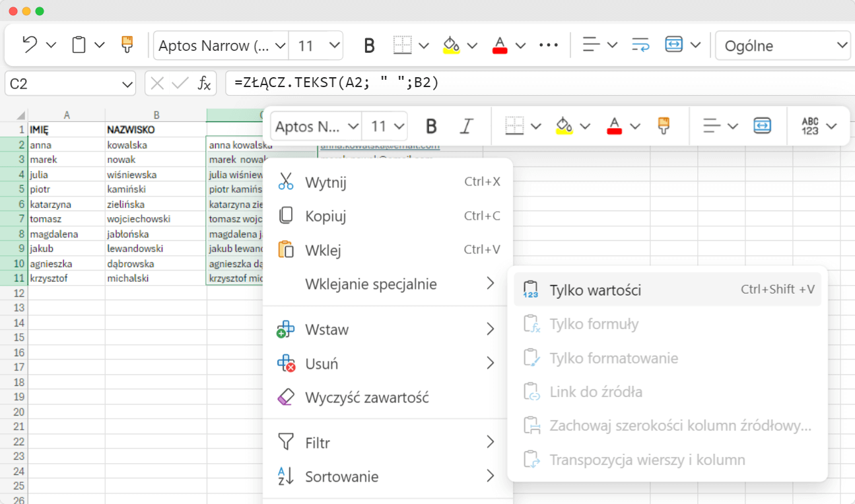The height and width of the screenshot is (504, 855).
Task: Toggle Bold in the mini toolbar
Action: tap(431, 126)
